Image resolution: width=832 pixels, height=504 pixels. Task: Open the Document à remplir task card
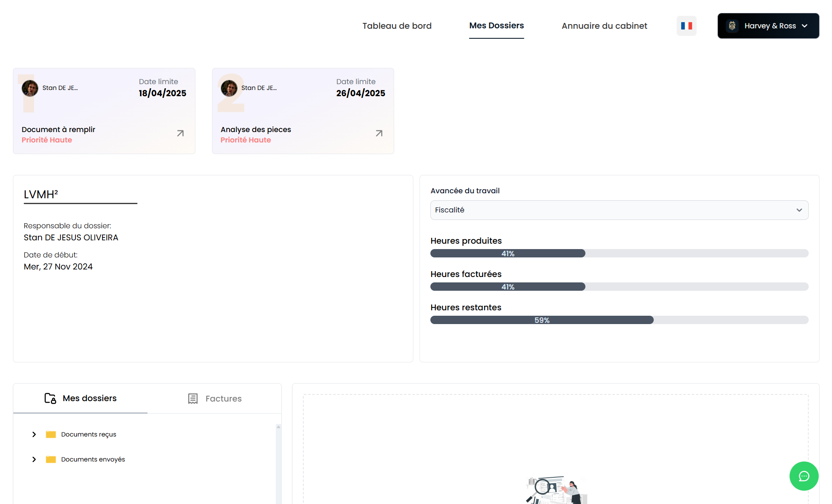pos(104,111)
